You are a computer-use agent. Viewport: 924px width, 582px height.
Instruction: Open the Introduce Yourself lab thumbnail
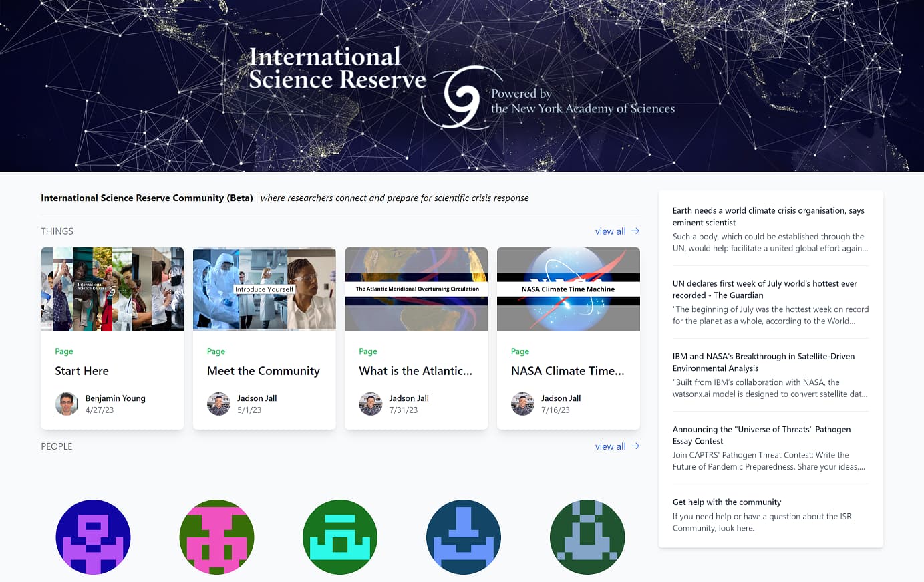tap(265, 289)
